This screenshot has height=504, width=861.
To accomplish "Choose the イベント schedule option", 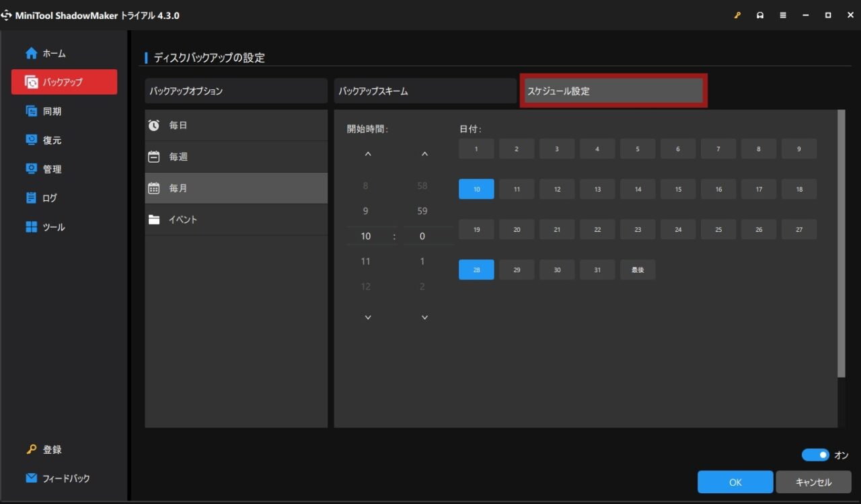I will pyautogui.click(x=236, y=220).
